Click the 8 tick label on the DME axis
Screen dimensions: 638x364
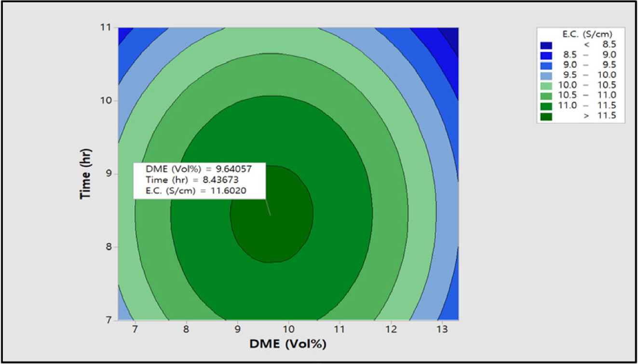pyautogui.click(x=186, y=329)
